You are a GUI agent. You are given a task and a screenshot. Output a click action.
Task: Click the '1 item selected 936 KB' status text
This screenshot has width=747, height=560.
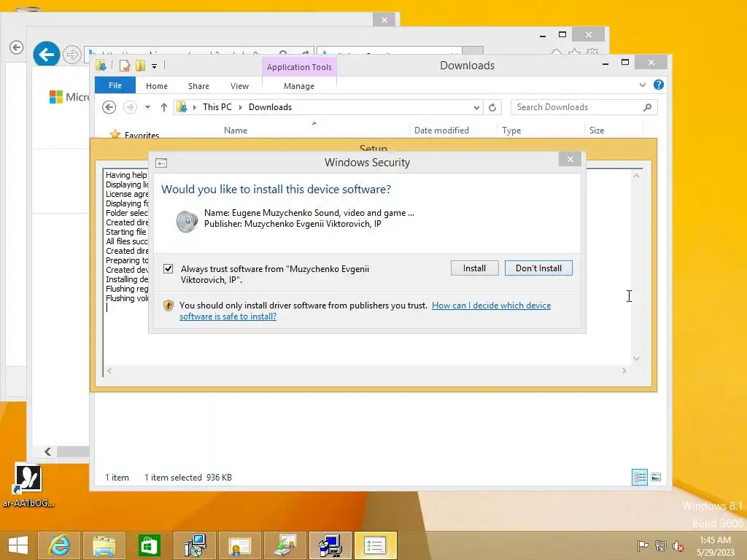click(x=188, y=477)
